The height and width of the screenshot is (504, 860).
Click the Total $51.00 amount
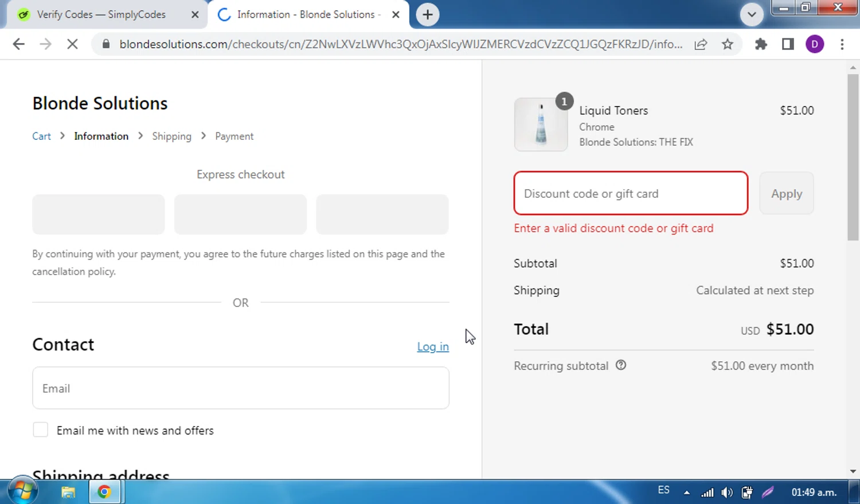[x=790, y=329]
